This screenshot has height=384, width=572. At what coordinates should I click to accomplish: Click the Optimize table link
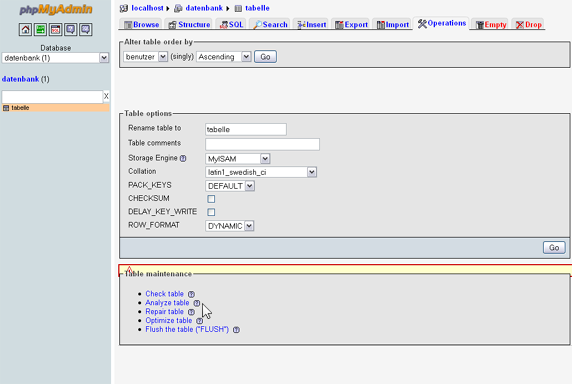coord(169,321)
